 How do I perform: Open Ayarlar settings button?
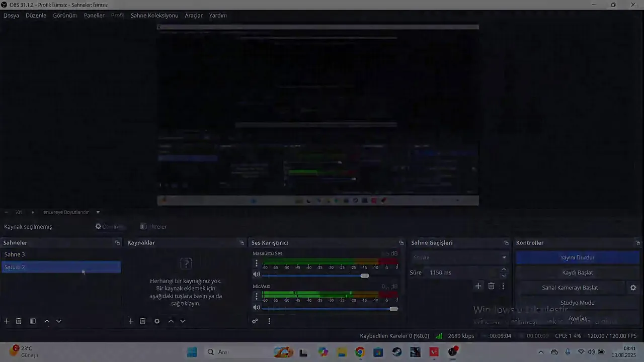(578, 318)
